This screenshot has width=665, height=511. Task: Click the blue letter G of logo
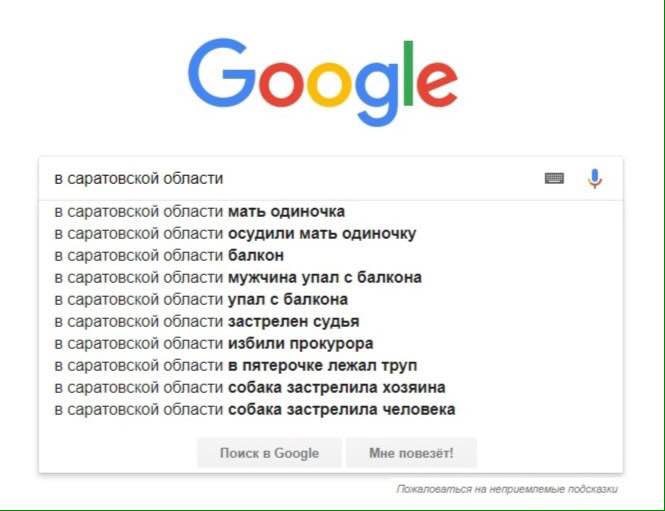[x=222, y=73]
